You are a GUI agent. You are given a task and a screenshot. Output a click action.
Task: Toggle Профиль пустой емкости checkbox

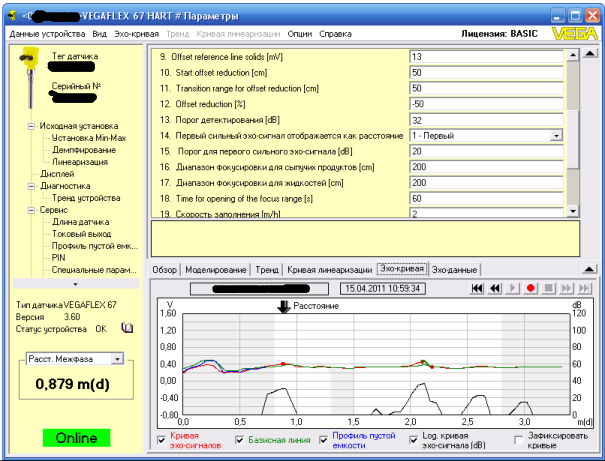[323, 440]
